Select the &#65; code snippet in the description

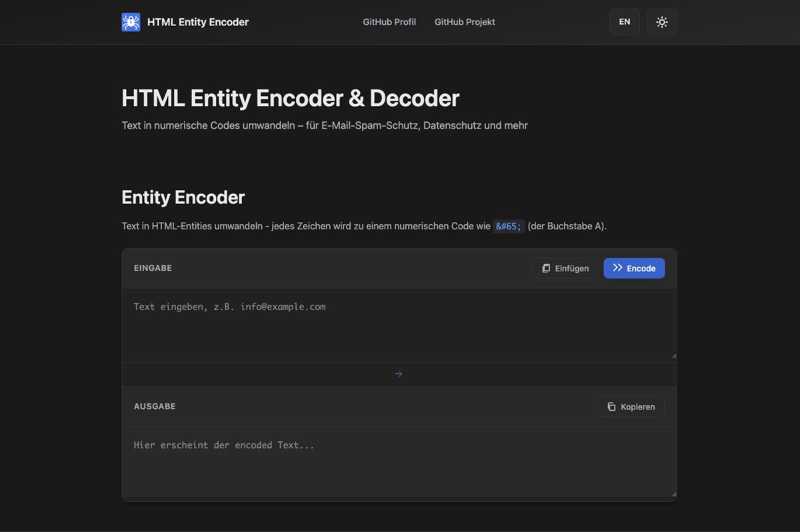(509, 226)
